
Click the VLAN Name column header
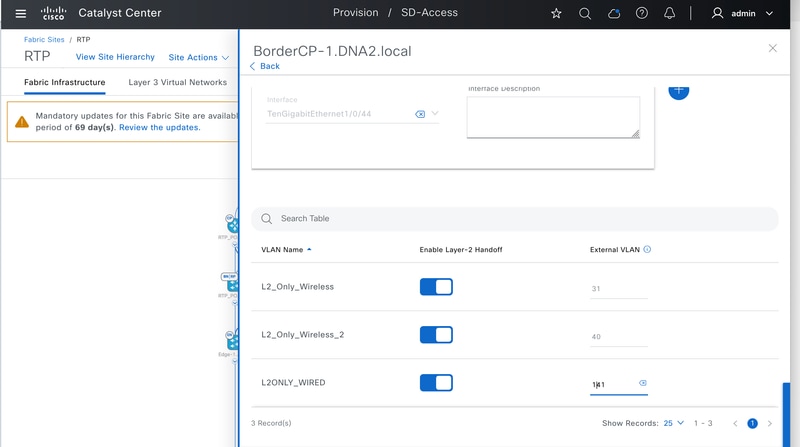point(282,250)
